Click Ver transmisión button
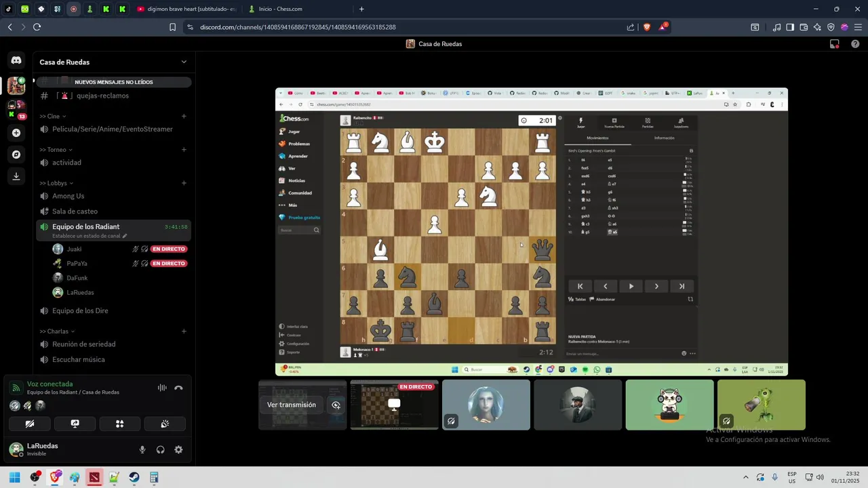Viewport: 868px width, 488px height. tap(292, 405)
